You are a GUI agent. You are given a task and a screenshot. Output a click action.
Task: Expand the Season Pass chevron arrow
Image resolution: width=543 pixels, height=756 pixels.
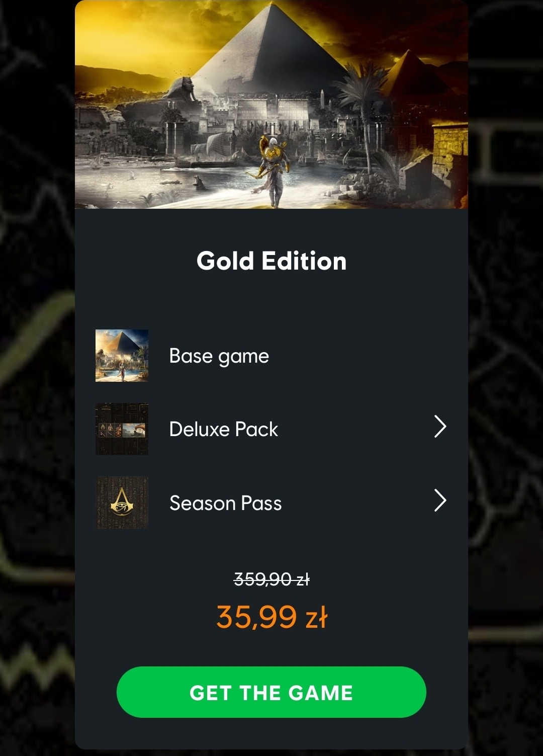440,500
